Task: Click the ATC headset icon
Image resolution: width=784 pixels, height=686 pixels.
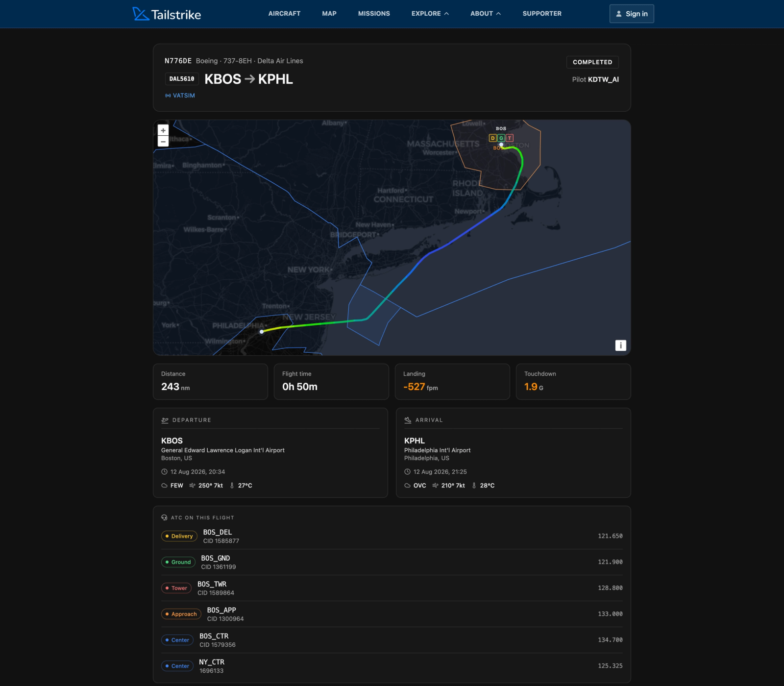Action: coord(164,517)
